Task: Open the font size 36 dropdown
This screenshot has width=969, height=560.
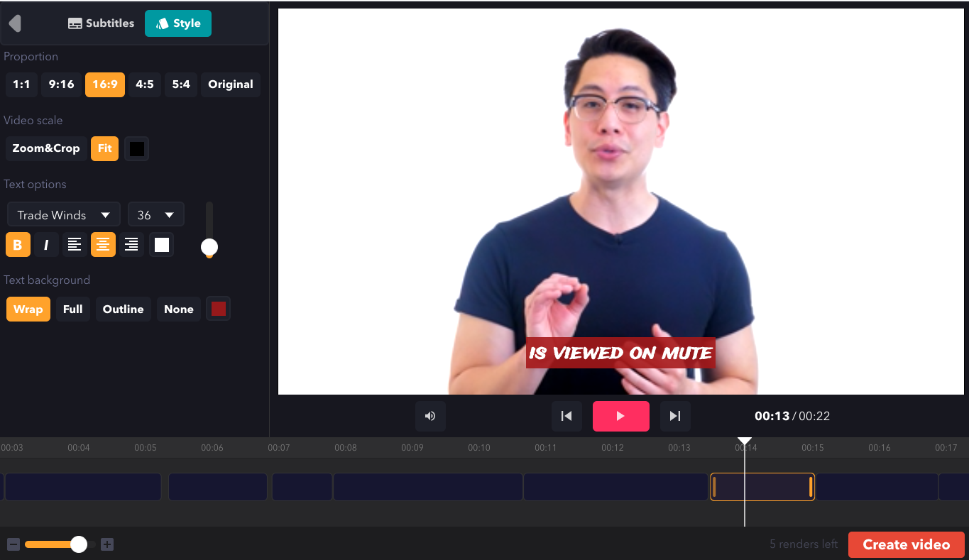Action: point(156,214)
